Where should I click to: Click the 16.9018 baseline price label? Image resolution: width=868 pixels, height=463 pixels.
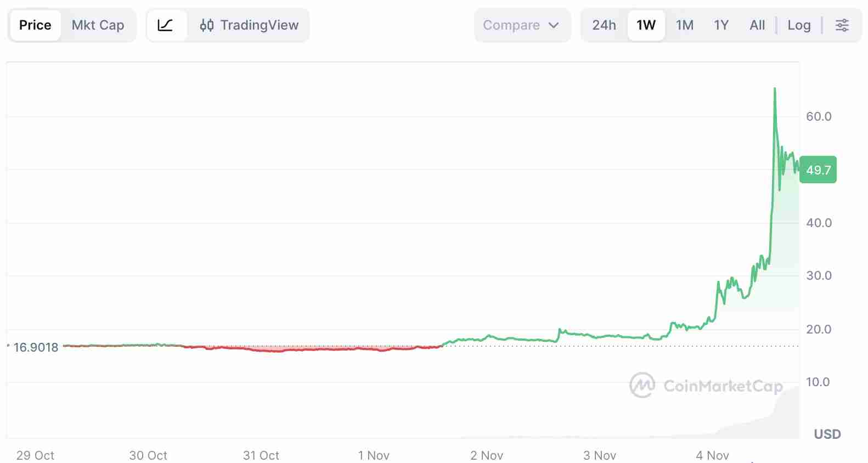pyautogui.click(x=36, y=347)
